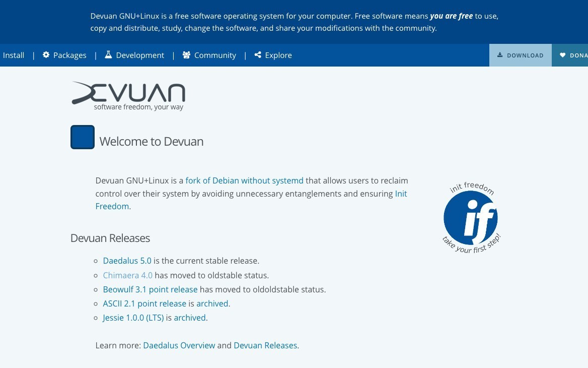Click the Devuan swoosh logo
Viewport: 588px width, 368px height.
click(x=128, y=93)
